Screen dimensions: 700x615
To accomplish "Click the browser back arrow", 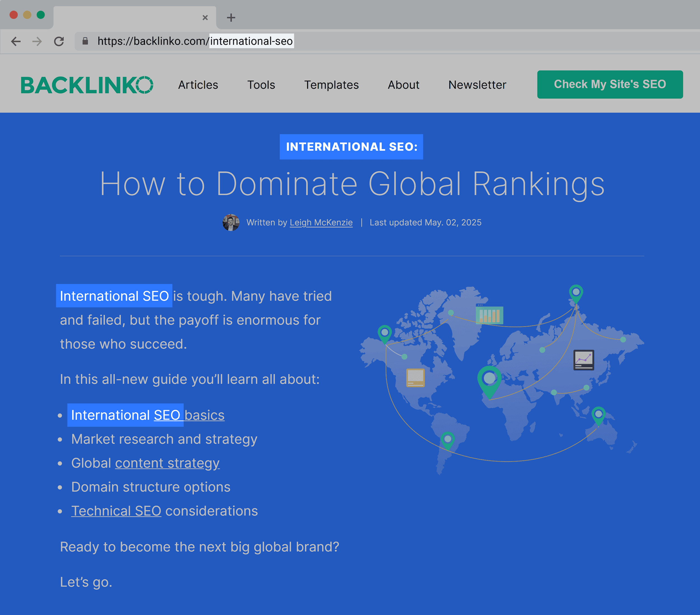I will tap(16, 41).
